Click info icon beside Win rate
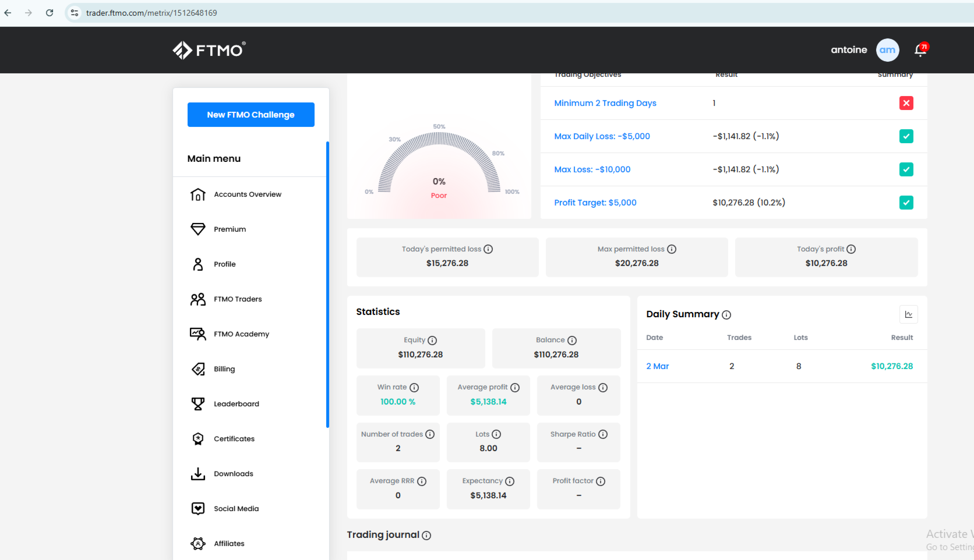The height and width of the screenshot is (560, 974). [414, 388]
